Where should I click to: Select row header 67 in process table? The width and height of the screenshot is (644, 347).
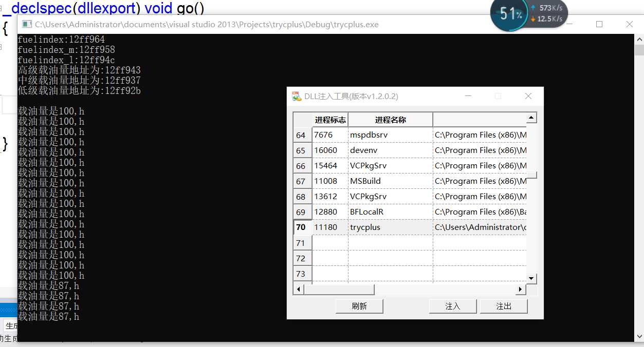(303, 181)
